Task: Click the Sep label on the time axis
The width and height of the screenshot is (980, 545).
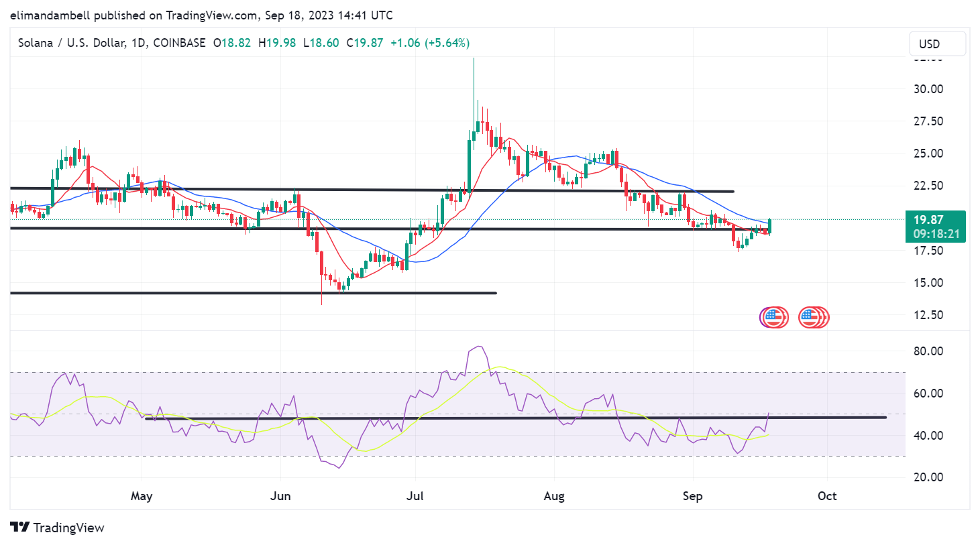Action: [x=692, y=496]
